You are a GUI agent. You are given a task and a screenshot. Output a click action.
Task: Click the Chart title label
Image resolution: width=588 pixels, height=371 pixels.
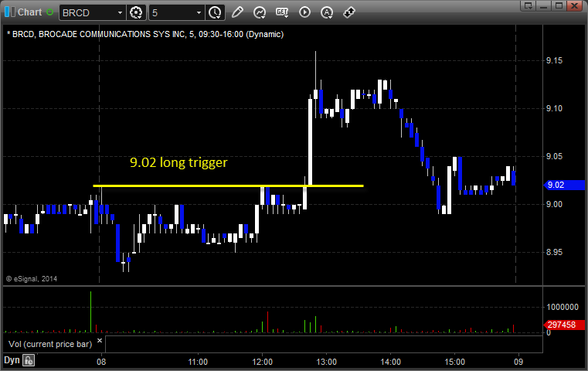29,12
